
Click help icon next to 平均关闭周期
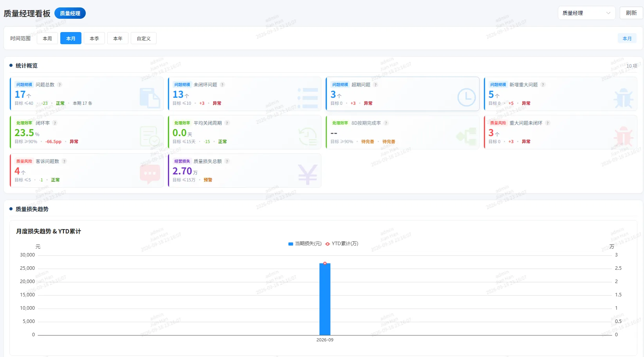click(227, 123)
